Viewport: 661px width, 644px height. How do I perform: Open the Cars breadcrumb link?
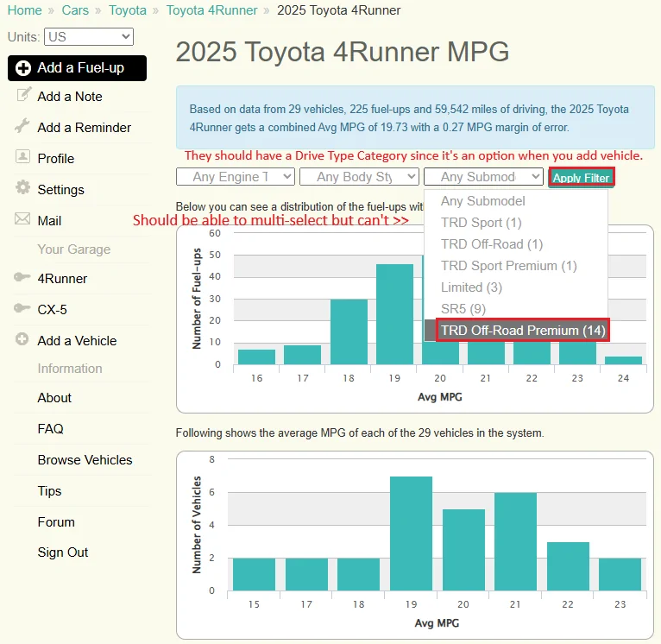coord(75,10)
